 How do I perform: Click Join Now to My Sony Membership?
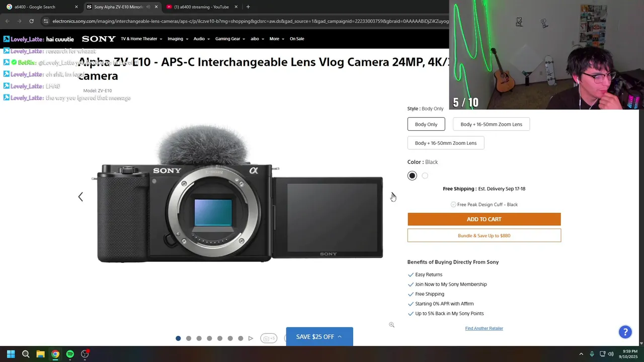(451, 284)
